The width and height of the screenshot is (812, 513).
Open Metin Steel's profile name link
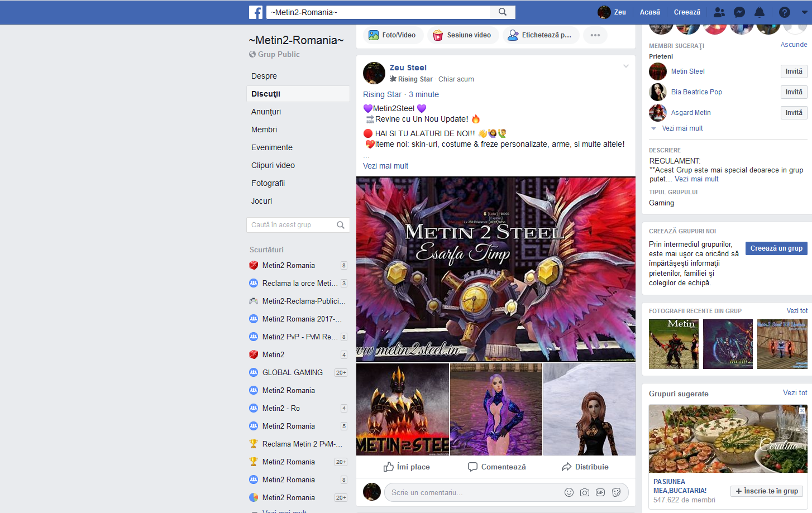click(x=687, y=71)
